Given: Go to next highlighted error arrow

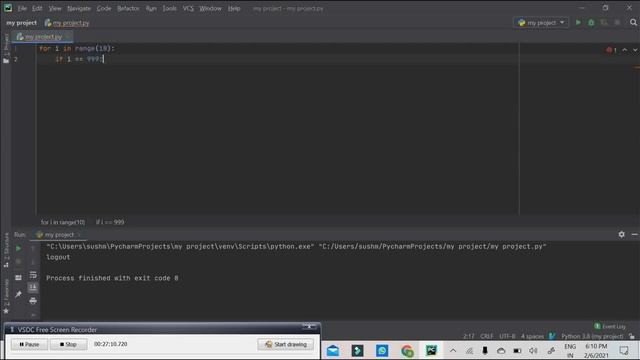Looking at the screenshot, I should click(x=635, y=50).
